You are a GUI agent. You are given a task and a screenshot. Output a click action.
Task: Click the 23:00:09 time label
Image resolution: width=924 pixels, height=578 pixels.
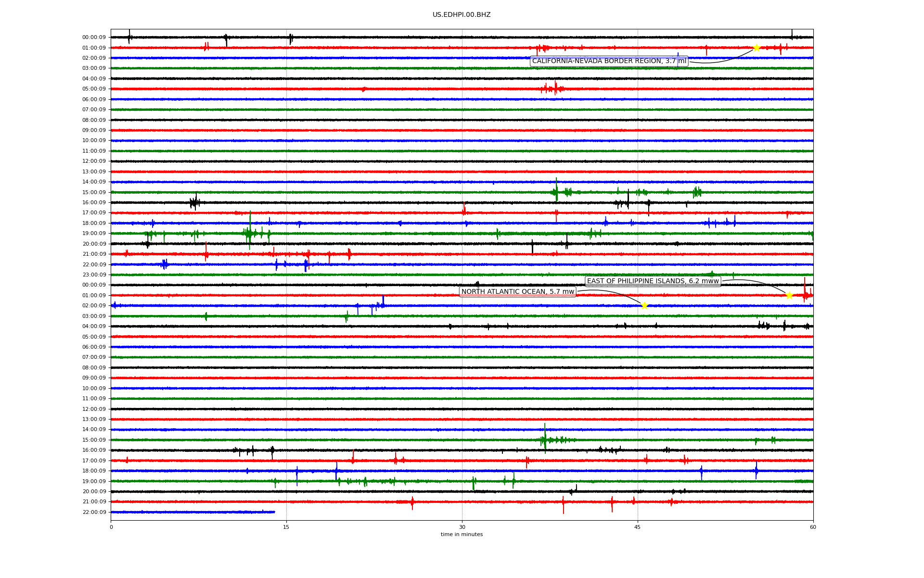point(94,275)
